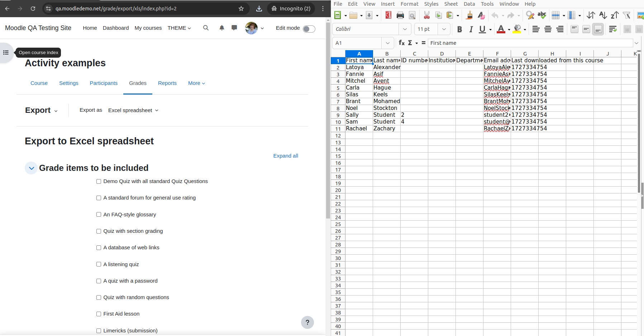Check First Aid lesson
Screen dimensions: 644x336
tap(99, 314)
